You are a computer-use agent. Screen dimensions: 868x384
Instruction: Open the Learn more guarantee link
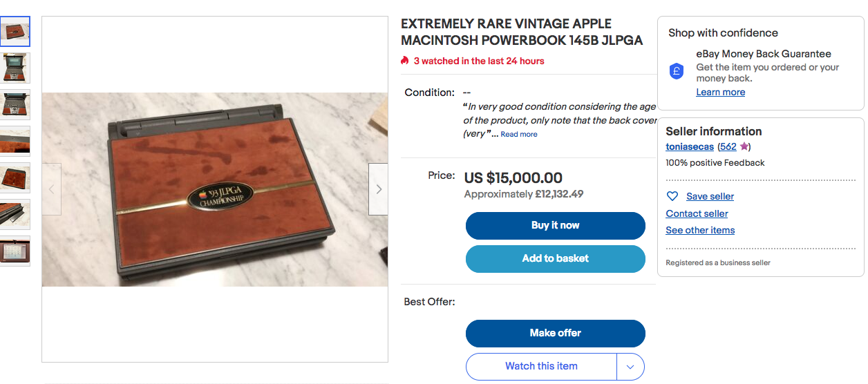[x=720, y=93]
